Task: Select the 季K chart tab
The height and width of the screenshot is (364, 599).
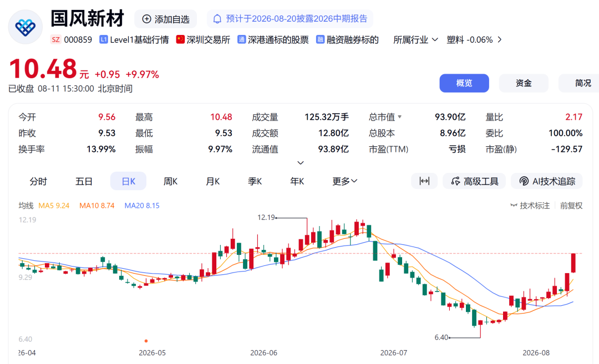Action: (x=255, y=181)
